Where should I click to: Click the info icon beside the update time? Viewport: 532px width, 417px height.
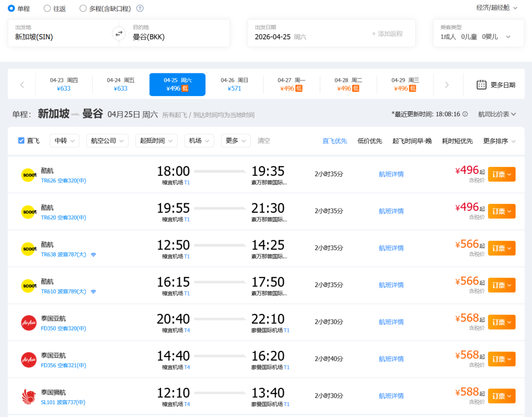click(x=465, y=114)
